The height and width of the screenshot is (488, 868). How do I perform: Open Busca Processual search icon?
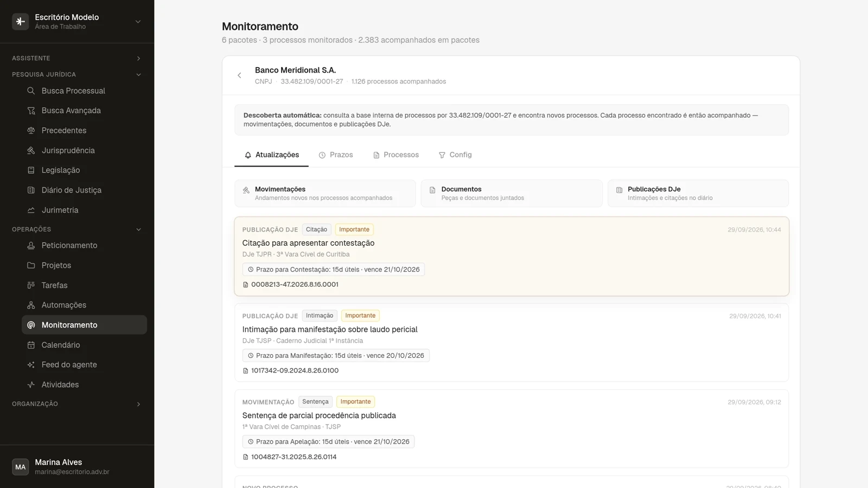(x=31, y=91)
